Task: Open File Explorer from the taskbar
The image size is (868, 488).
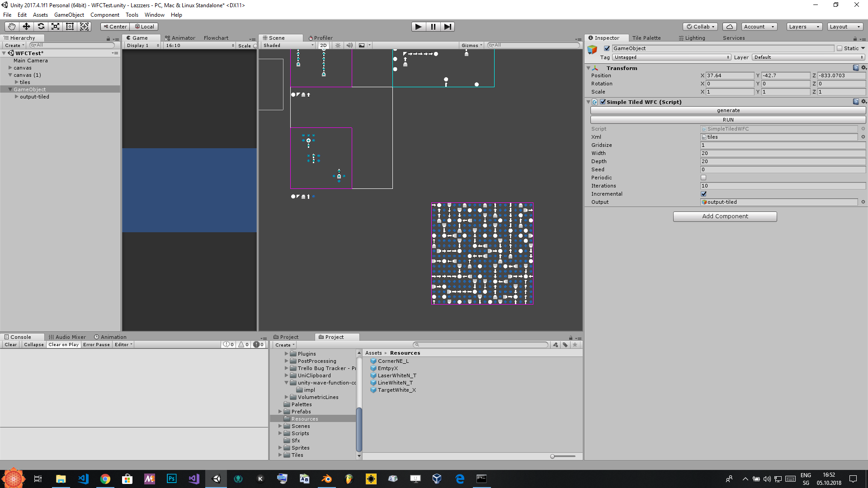Action: (61, 479)
